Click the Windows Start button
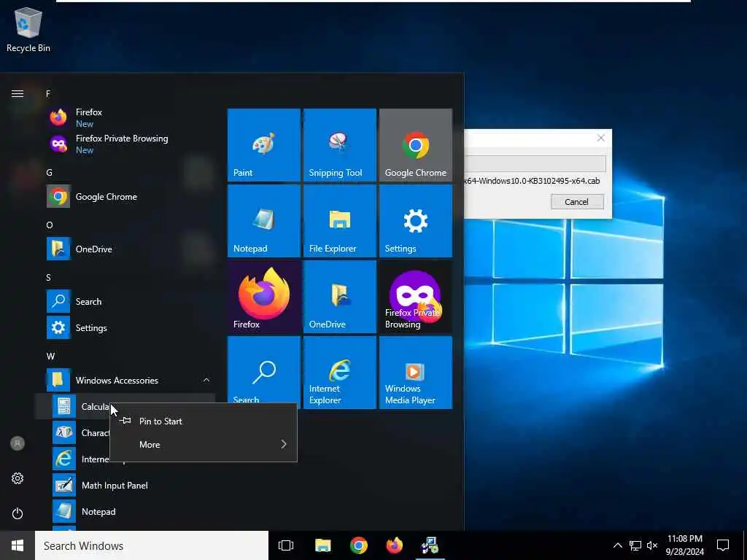This screenshot has height=560, width=747. pos(18,545)
